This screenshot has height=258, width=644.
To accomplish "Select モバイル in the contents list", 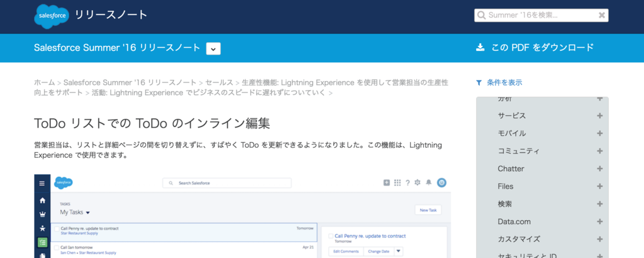I will [511, 133].
